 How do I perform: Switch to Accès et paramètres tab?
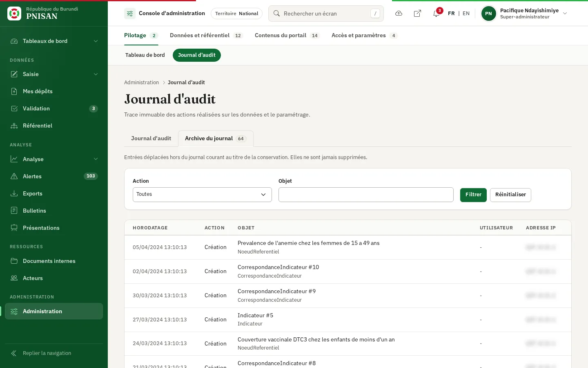click(x=364, y=36)
